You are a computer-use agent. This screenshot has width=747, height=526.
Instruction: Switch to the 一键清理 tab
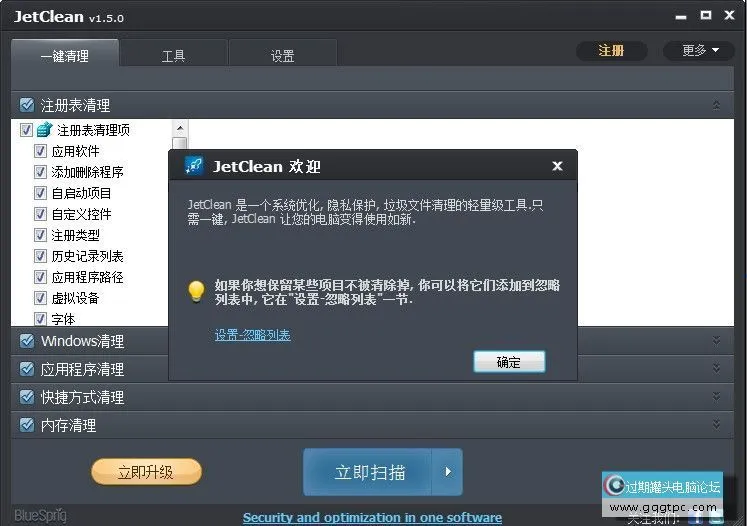(x=65, y=55)
